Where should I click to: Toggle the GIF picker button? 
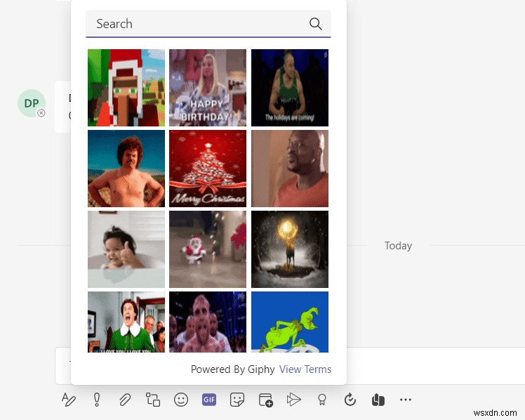pyautogui.click(x=209, y=400)
